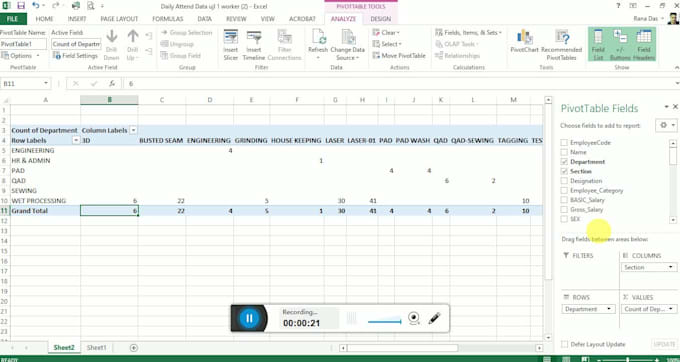Click the Active Field input box
This screenshot has height=362, width=680.
click(x=76, y=44)
